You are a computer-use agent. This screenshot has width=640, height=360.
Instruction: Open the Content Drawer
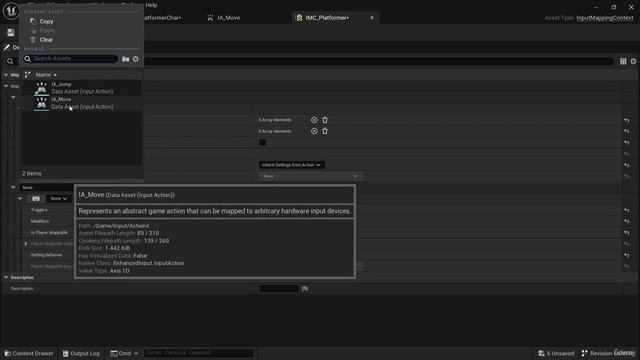[x=29, y=353]
